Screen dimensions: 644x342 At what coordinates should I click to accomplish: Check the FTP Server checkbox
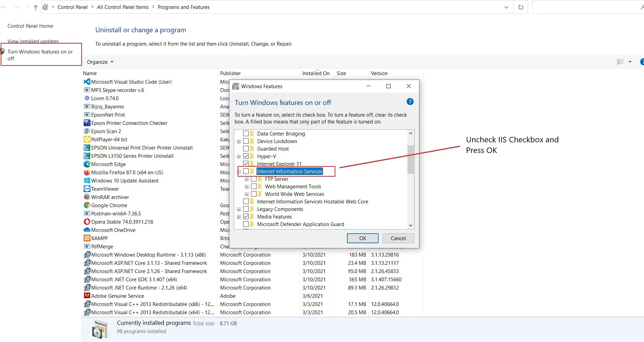coord(254,179)
